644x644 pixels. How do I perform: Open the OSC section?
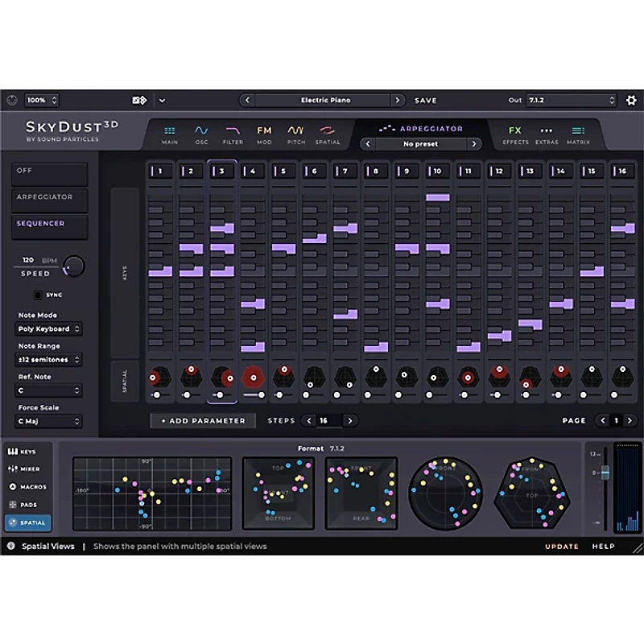pos(201,134)
